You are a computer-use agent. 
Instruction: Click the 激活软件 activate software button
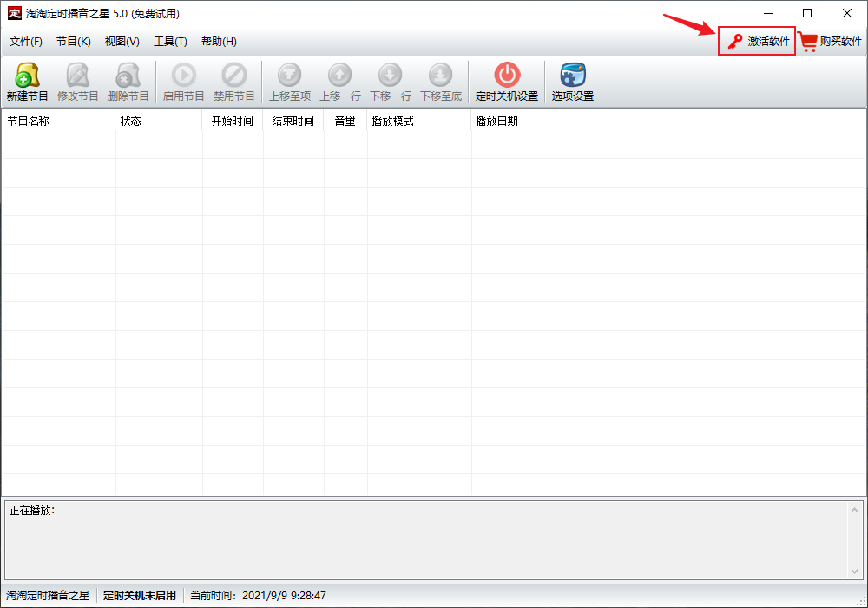(758, 42)
